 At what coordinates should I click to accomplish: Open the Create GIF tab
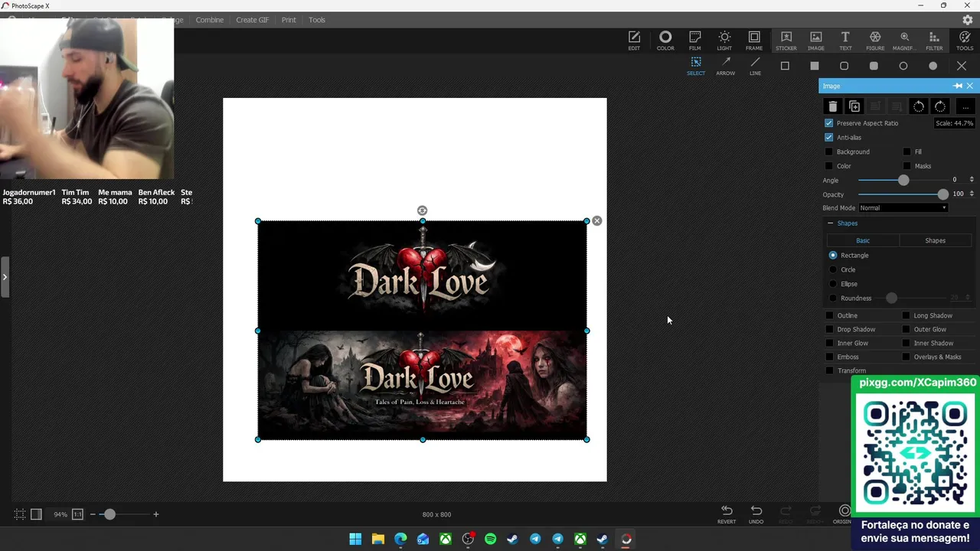(253, 20)
